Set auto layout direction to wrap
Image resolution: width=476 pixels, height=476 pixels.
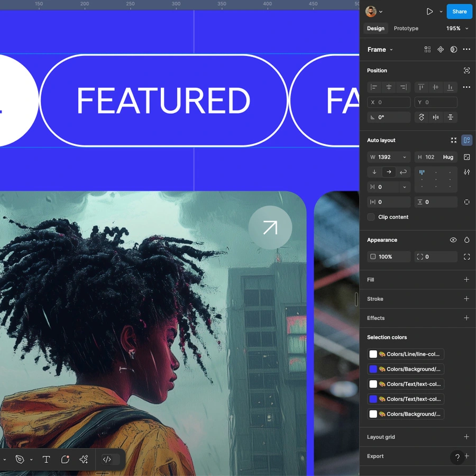click(403, 172)
